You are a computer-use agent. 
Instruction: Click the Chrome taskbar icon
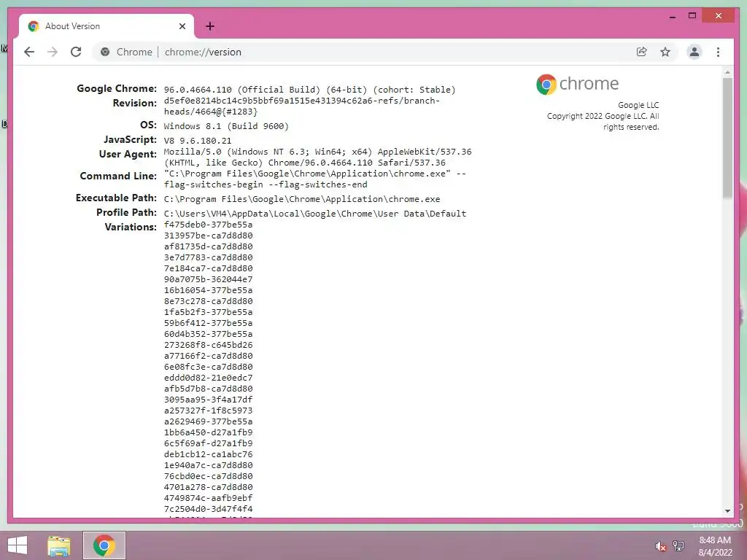[104, 545]
